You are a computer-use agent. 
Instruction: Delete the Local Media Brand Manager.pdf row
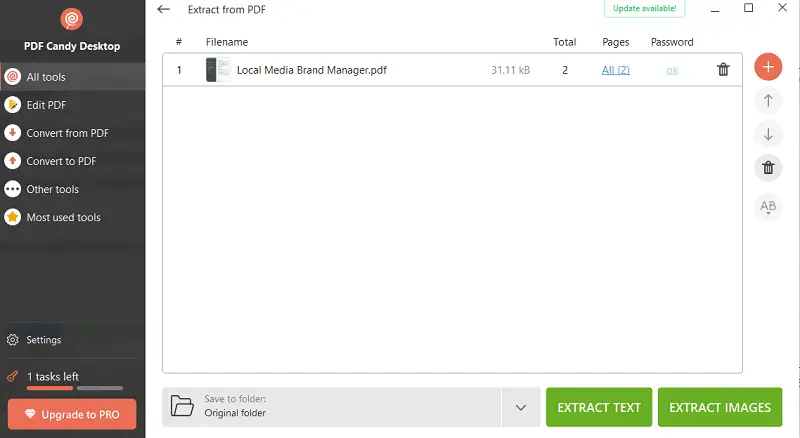723,69
